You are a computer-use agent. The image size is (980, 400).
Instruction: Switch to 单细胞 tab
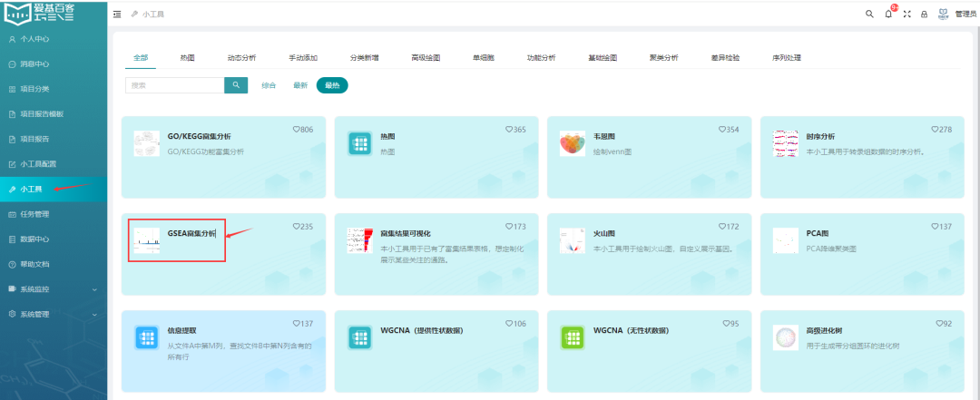[x=484, y=57]
